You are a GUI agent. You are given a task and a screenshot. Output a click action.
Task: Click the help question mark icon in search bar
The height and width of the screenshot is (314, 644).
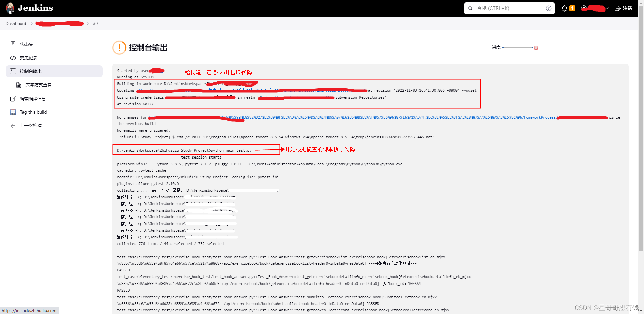click(x=549, y=8)
